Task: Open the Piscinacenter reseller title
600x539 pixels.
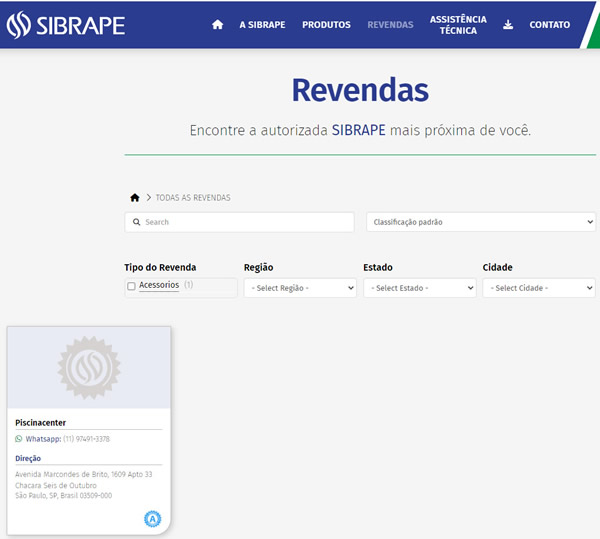Action: pyautogui.click(x=41, y=423)
